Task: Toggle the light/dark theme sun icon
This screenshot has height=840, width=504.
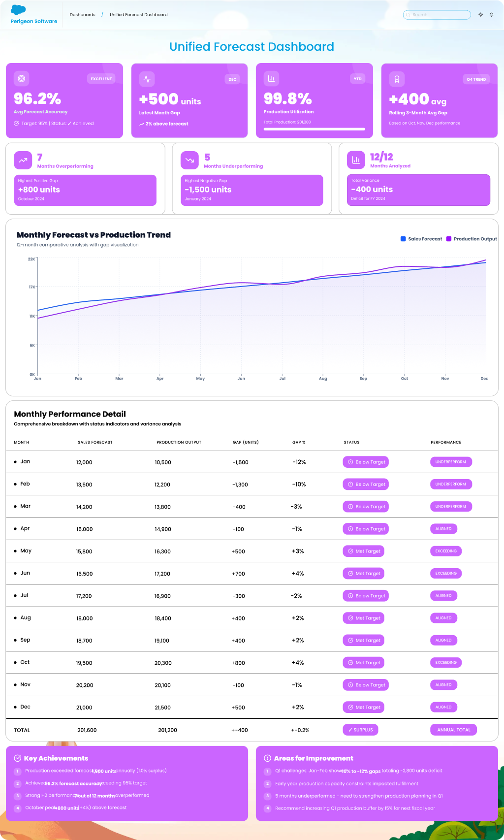Action: [481, 15]
